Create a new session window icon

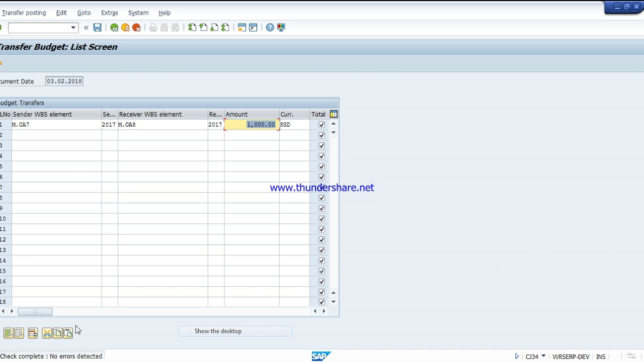(x=242, y=28)
